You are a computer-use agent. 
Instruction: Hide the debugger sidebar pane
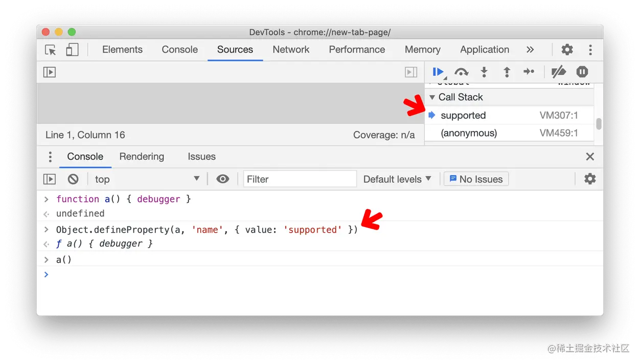[411, 72]
